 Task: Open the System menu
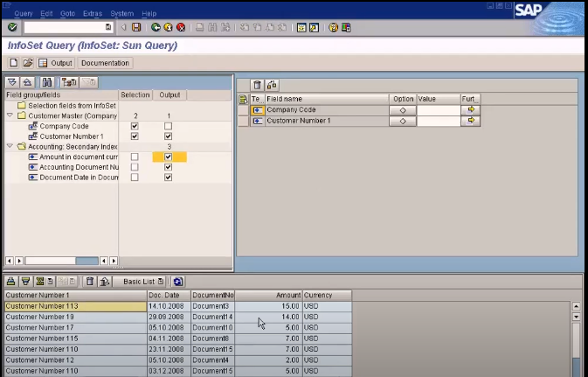click(x=121, y=13)
